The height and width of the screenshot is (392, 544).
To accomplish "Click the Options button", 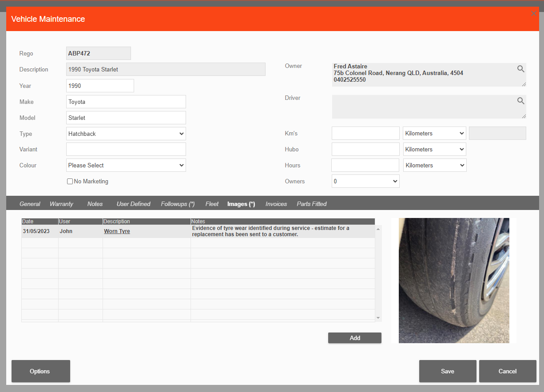I will click(40, 371).
